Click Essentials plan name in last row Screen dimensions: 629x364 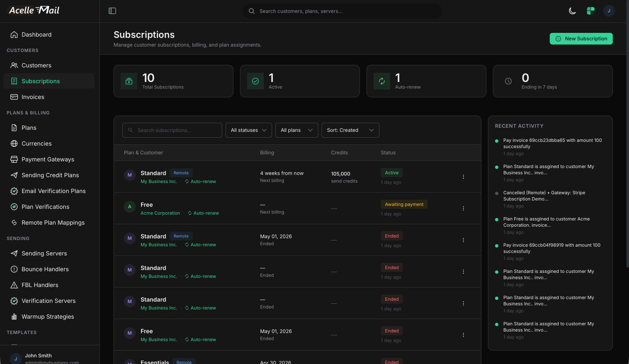tap(155, 362)
